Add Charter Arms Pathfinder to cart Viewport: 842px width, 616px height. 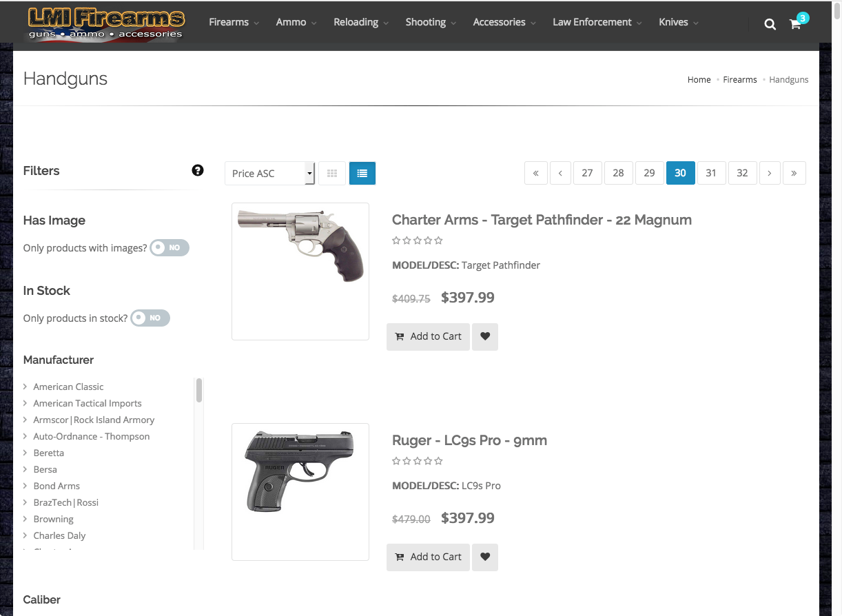(x=428, y=337)
